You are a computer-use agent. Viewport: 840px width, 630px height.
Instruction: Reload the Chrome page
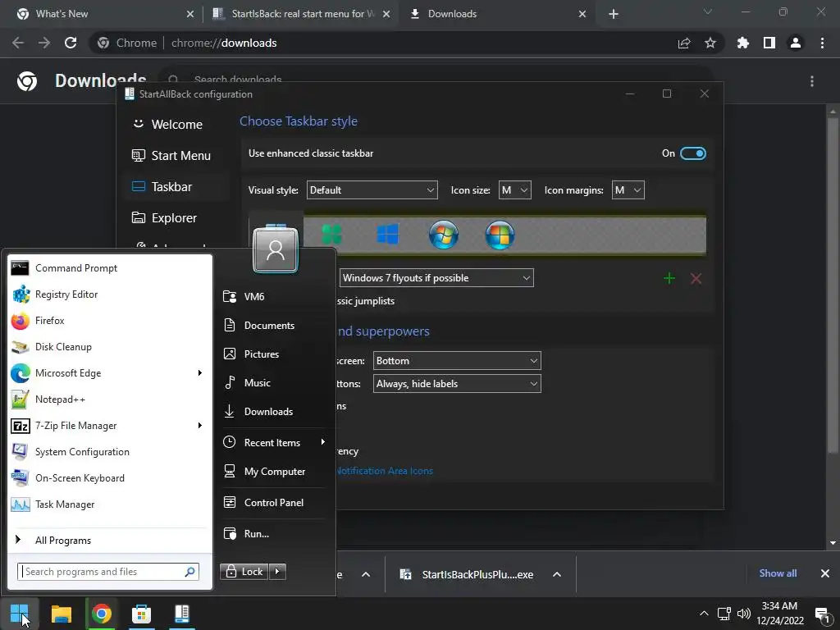click(x=71, y=43)
